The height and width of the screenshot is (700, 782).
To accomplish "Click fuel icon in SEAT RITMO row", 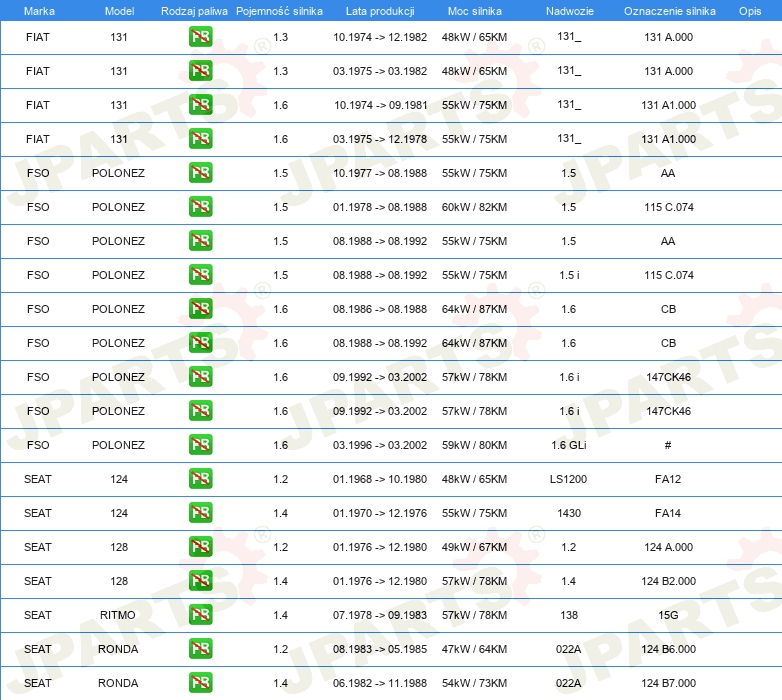I will coord(200,615).
